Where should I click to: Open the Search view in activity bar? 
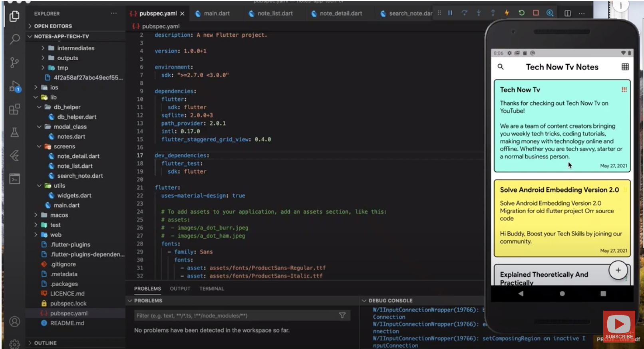tap(14, 39)
